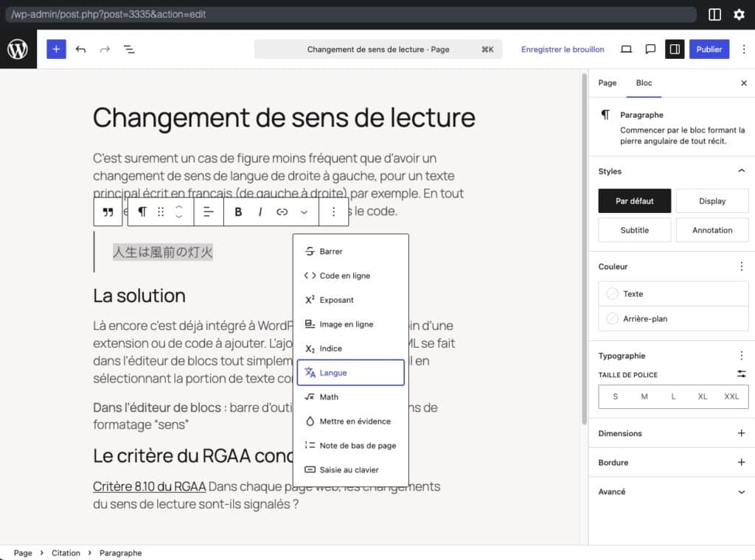The image size is (755, 560).
Task: Click the Publier button
Action: point(709,49)
